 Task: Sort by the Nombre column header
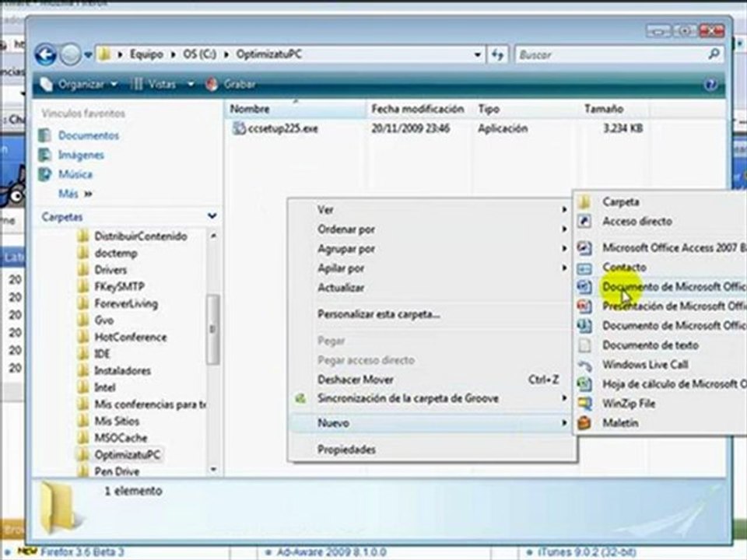tap(296, 109)
